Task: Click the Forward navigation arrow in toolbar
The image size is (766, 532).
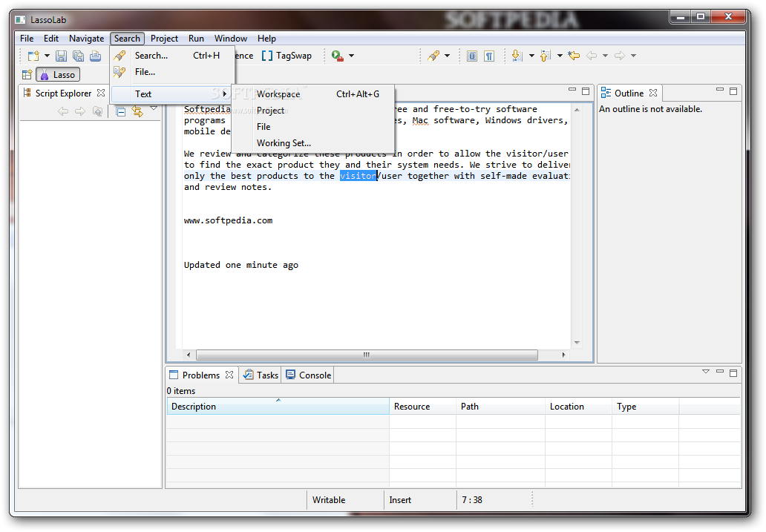Action: (620, 56)
